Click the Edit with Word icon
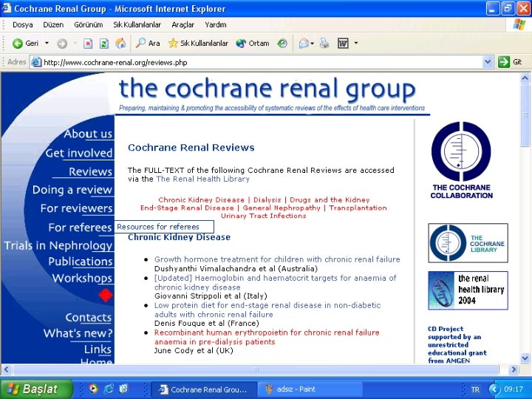The height and width of the screenshot is (399, 532). [x=343, y=43]
